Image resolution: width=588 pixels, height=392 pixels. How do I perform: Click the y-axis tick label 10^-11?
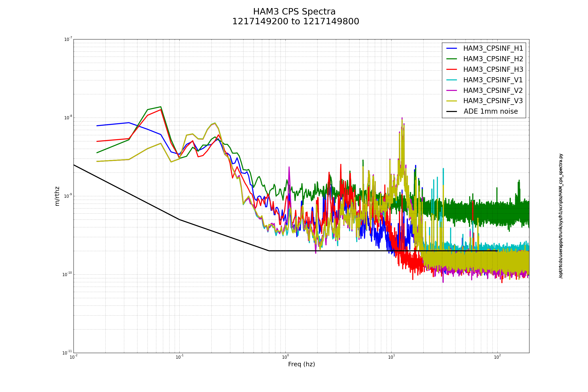click(67, 353)
